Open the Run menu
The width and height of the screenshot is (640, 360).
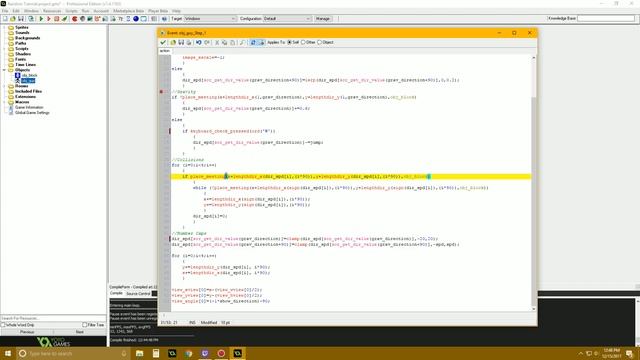tap(85, 11)
